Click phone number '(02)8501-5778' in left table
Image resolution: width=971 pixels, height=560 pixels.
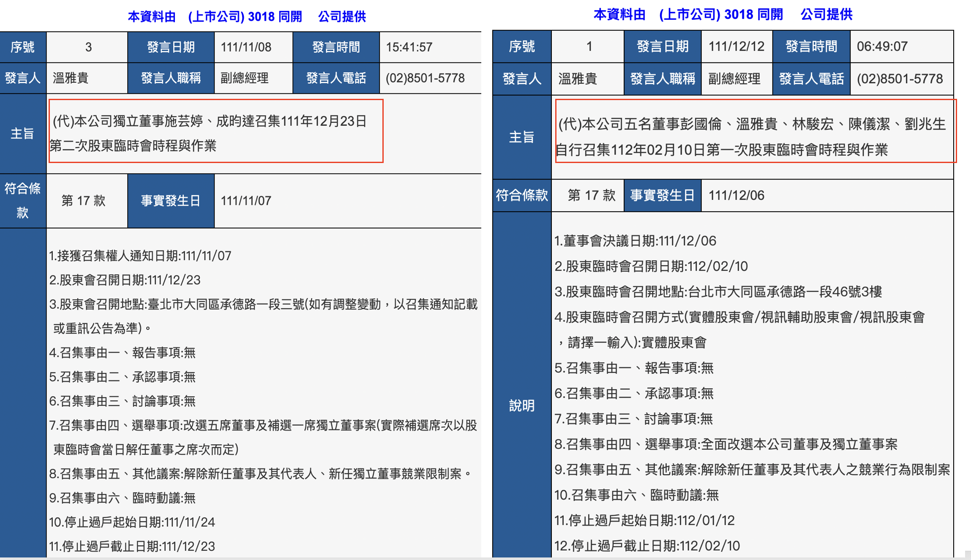click(425, 78)
